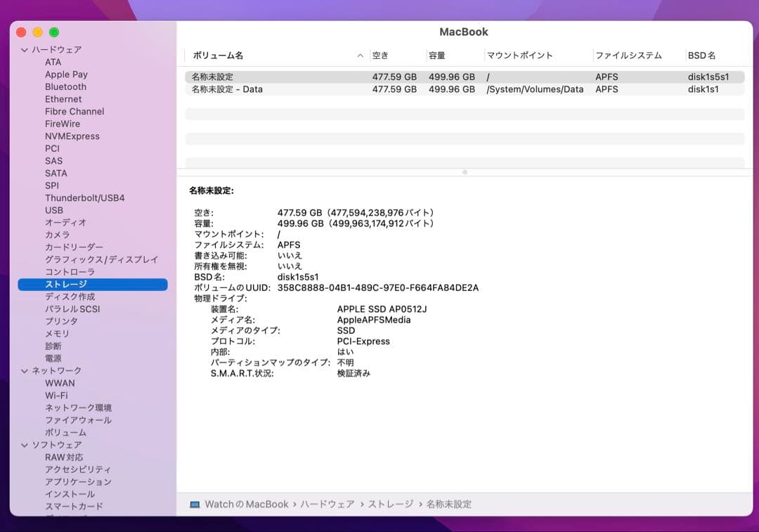The height and width of the screenshot is (532, 759).
Task: Click ハードウェア in the bottom path bar
Action: [x=327, y=504]
